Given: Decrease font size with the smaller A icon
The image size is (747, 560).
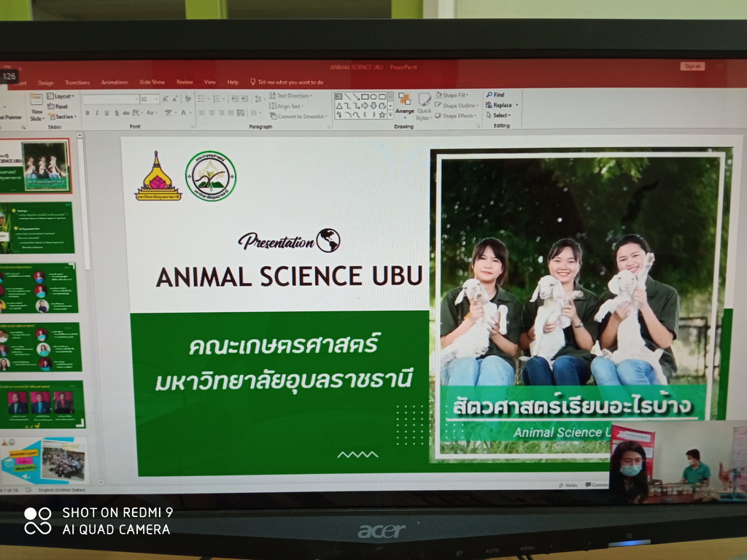Looking at the screenshot, I should [175, 99].
